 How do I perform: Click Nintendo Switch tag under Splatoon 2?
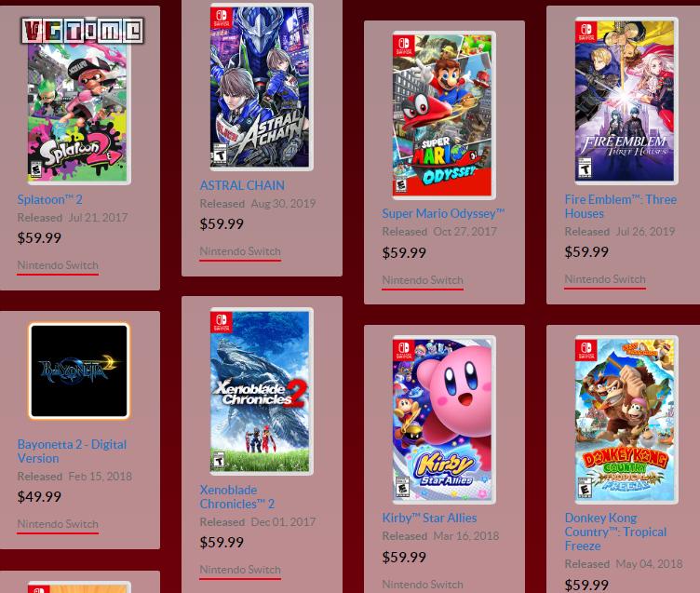58,265
